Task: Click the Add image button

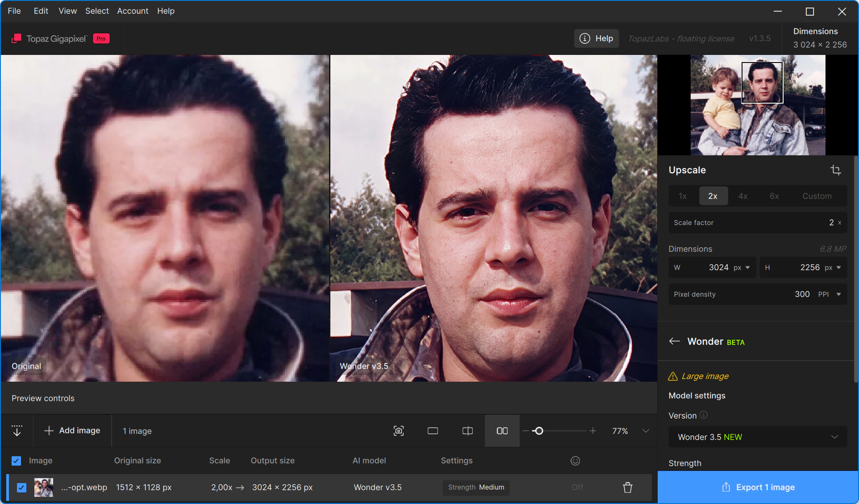Action: pos(72,431)
